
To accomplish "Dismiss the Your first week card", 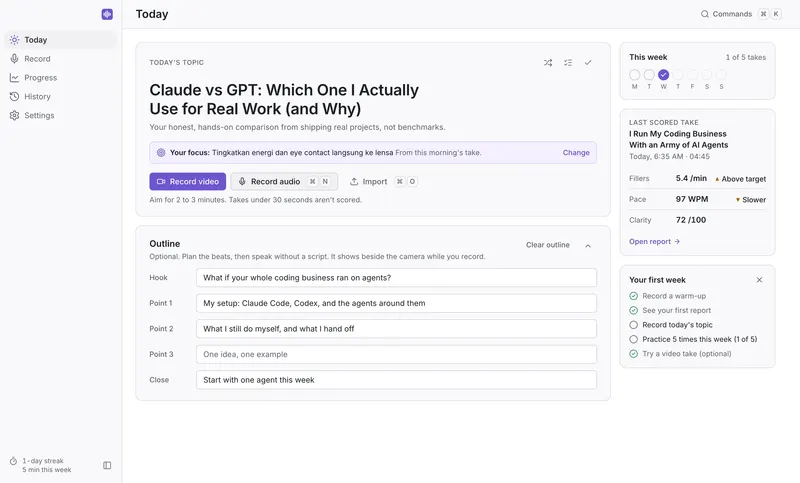I will (759, 279).
